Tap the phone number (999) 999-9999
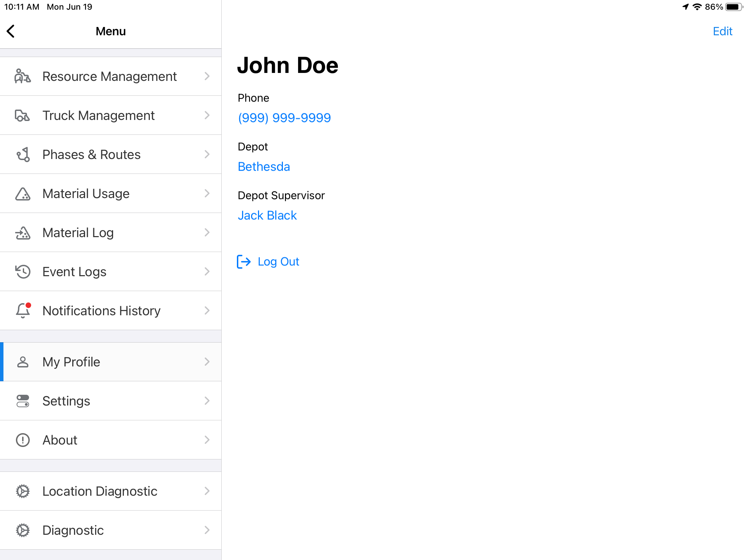 (x=284, y=118)
